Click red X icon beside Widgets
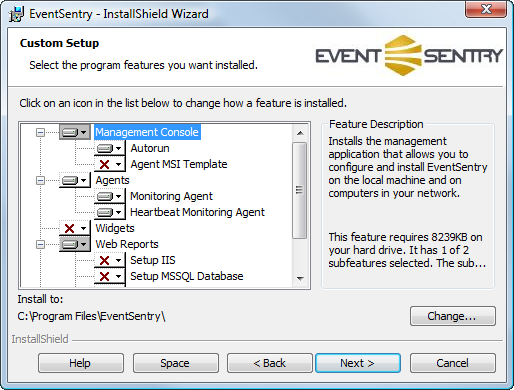This screenshot has height=390, width=514. (x=75, y=228)
